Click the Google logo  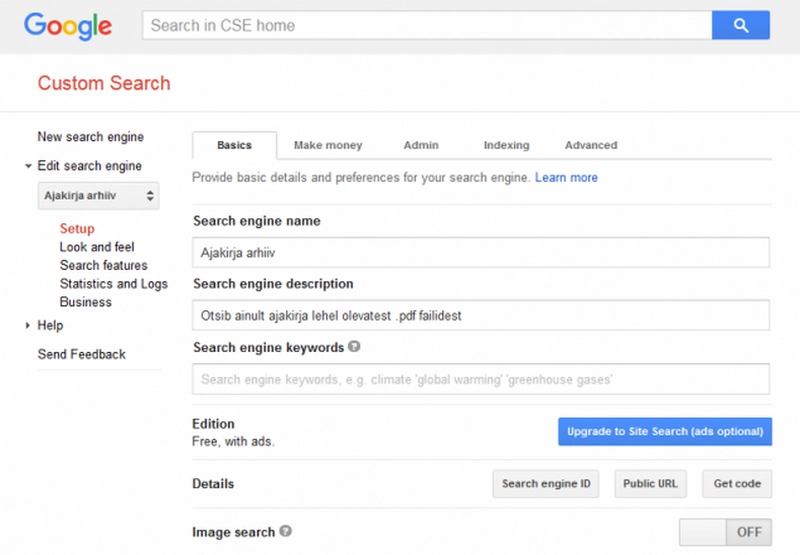68,27
